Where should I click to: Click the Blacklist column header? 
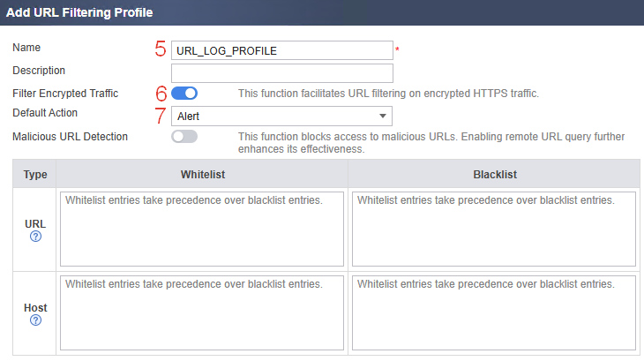pos(494,174)
